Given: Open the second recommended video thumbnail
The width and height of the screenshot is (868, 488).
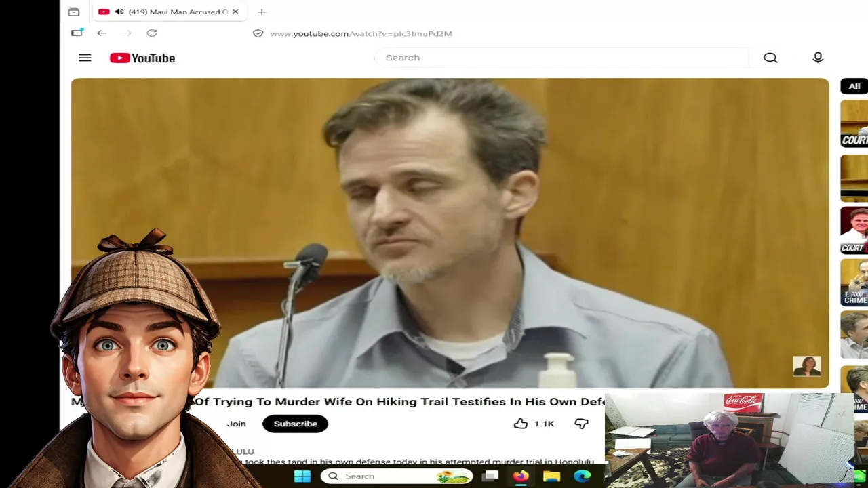Looking at the screenshot, I should tap(854, 178).
